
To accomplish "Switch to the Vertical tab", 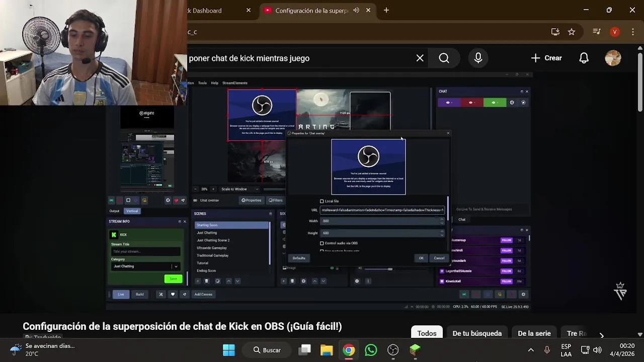I will click(132, 211).
